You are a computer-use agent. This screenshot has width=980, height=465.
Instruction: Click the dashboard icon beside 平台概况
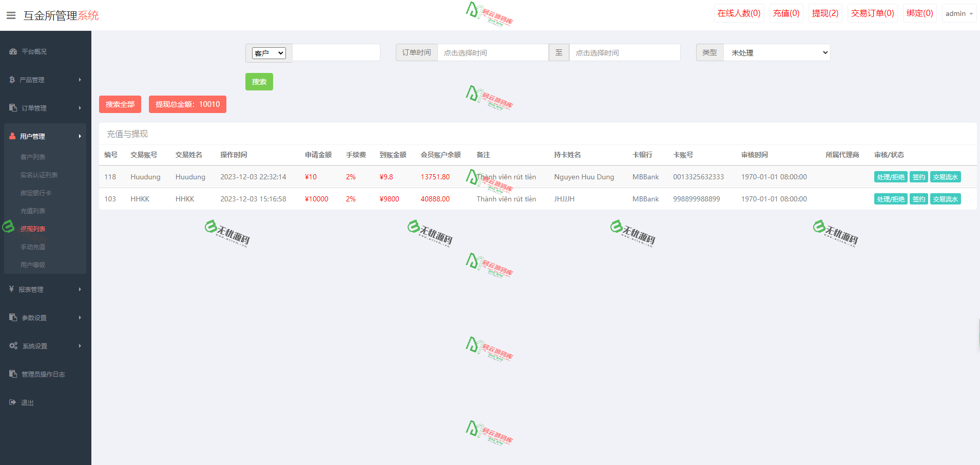[x=13, y=51]
